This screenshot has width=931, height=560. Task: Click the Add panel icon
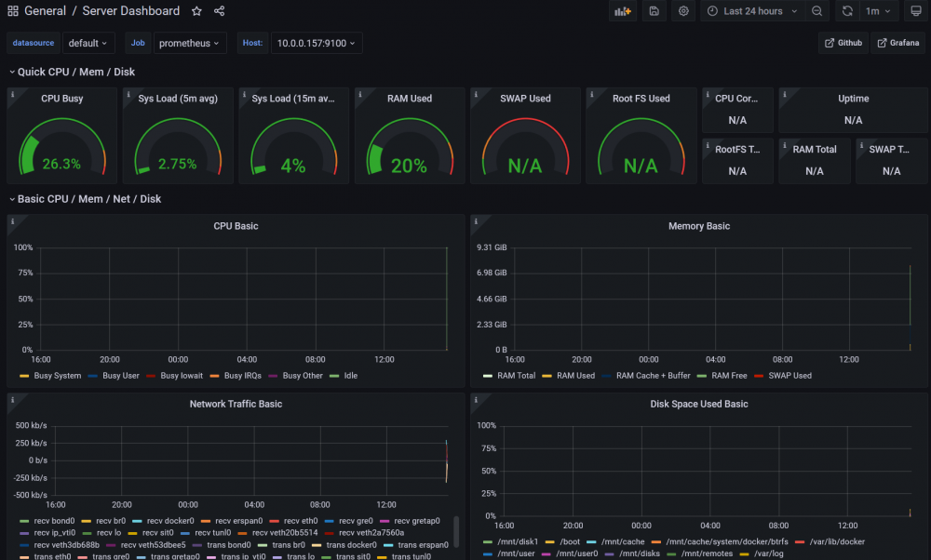point(622,11)
